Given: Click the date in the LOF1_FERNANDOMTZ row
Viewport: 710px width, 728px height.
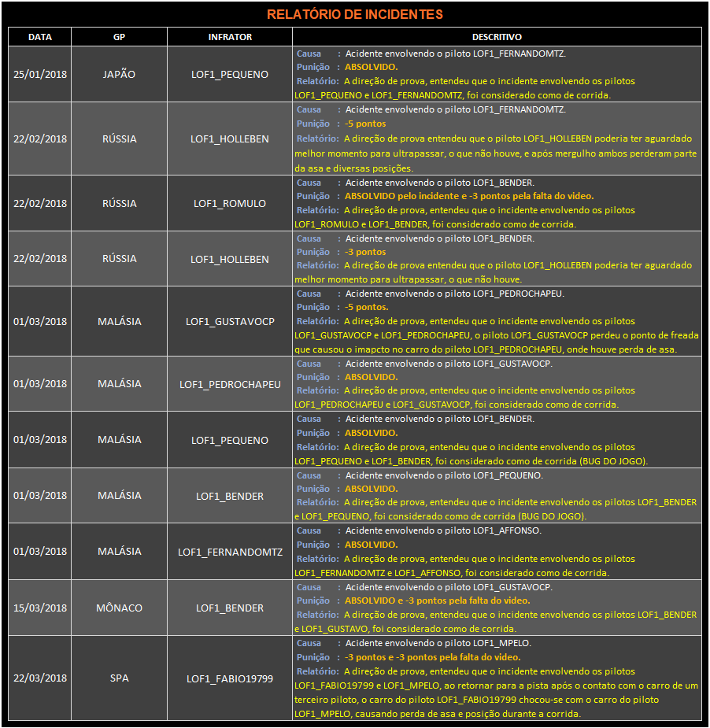Looking at the screenshot, I should tap(40, 551).
